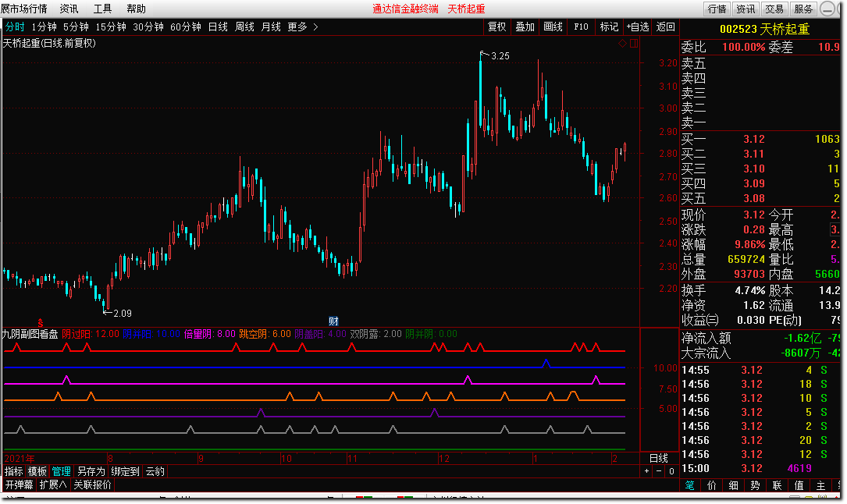
Task: Open the 资讯 menu in menu bar
Action: point(69,9)
